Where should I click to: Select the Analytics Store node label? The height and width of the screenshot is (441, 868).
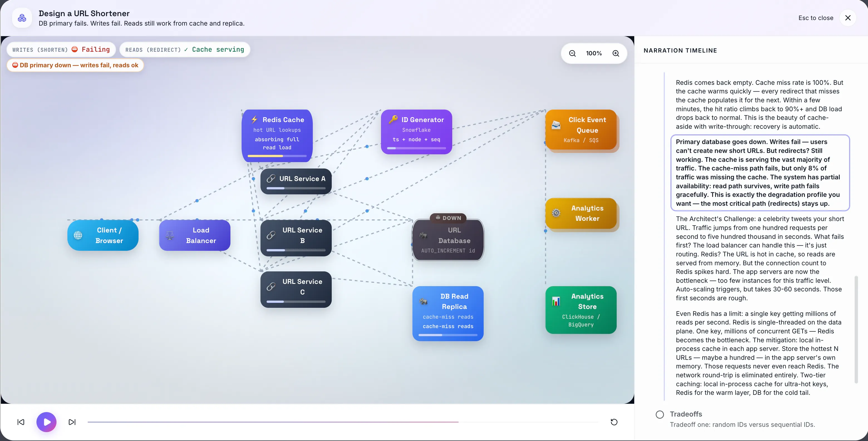(x=587, y=301)
